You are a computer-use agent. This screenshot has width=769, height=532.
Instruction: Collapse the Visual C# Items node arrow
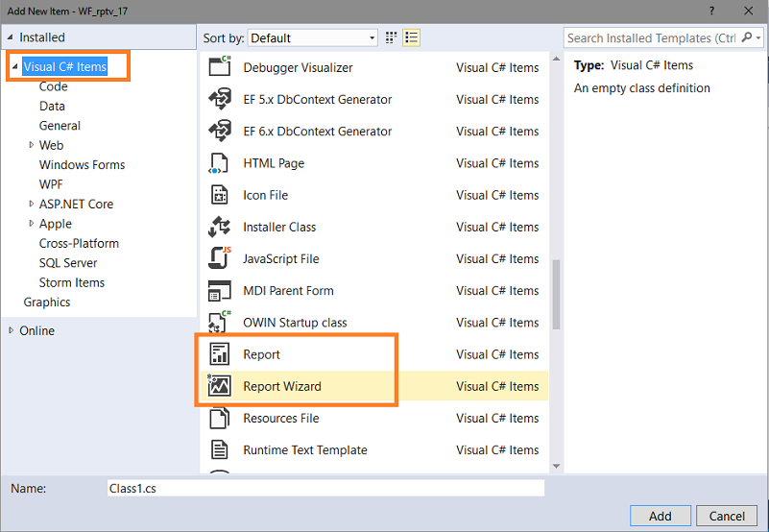coord(14,66)
